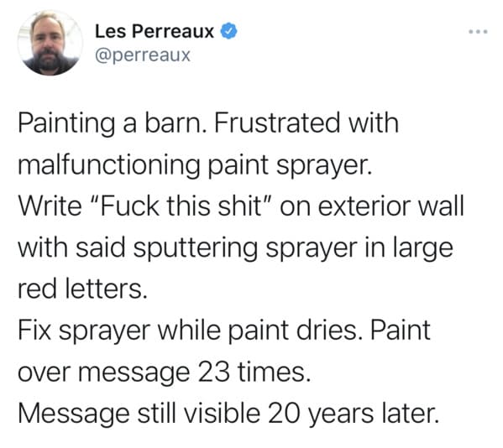Click the line "red letters."
This screenshot has width=503, height=448.
tap(82, 289)
